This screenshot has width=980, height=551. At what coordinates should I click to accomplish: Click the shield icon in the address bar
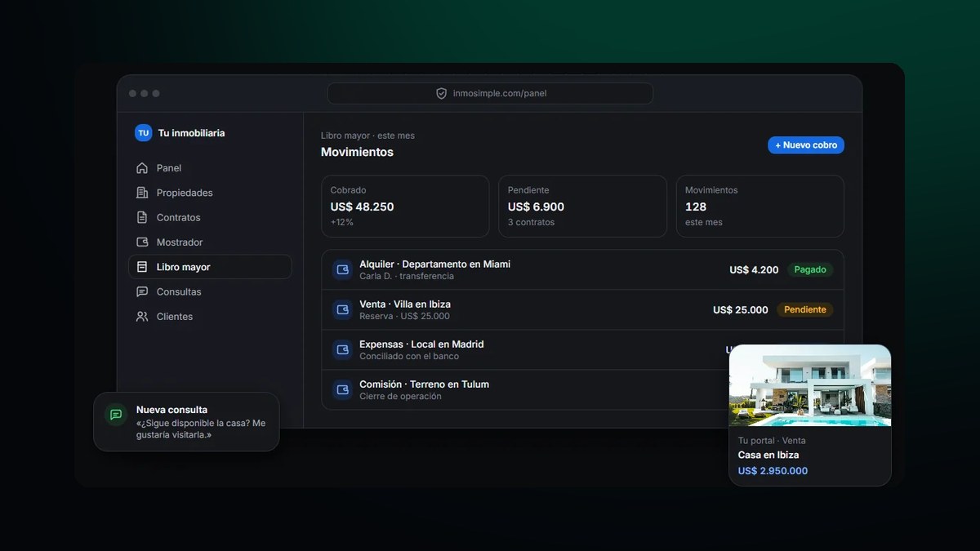442,94
